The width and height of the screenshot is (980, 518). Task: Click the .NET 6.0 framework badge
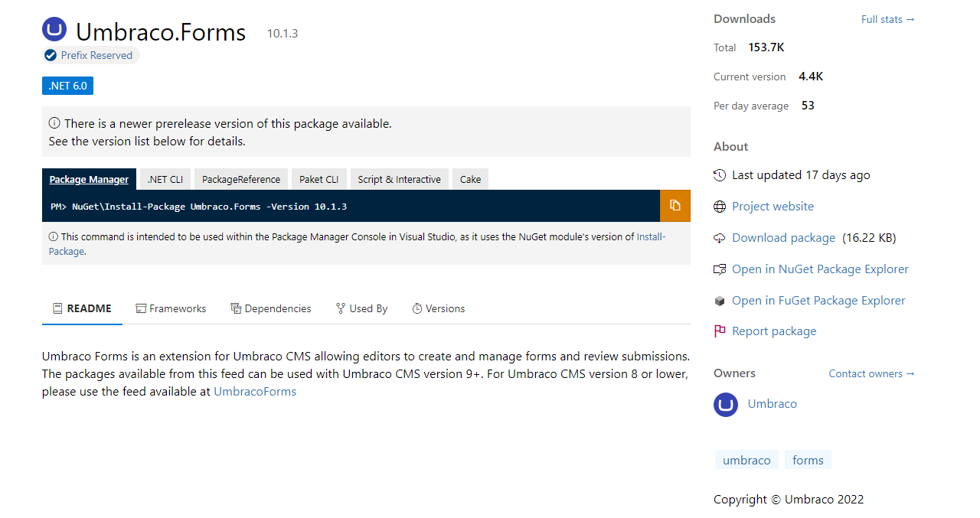[68, 86]
